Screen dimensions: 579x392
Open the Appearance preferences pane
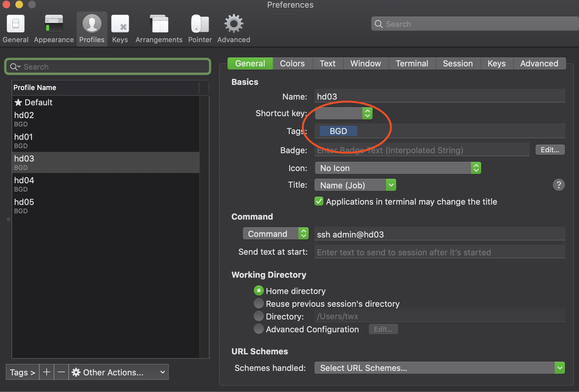click(x=54, y=29)
